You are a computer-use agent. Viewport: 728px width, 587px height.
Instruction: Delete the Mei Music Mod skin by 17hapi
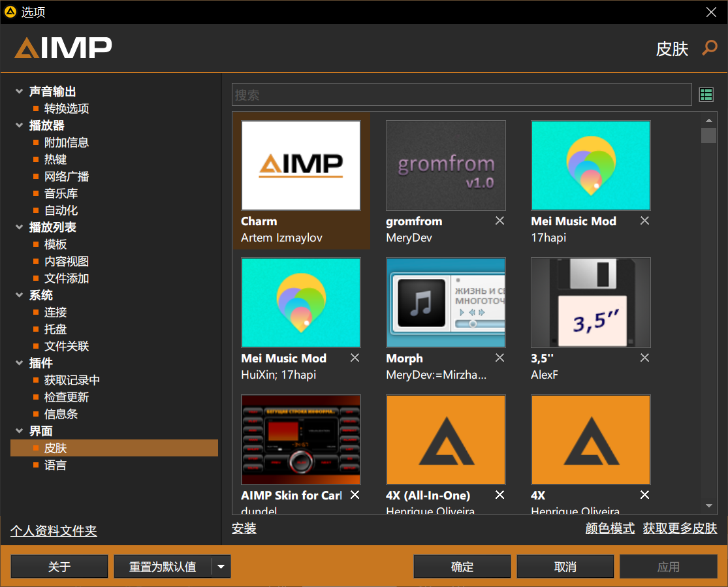point(644,221)
